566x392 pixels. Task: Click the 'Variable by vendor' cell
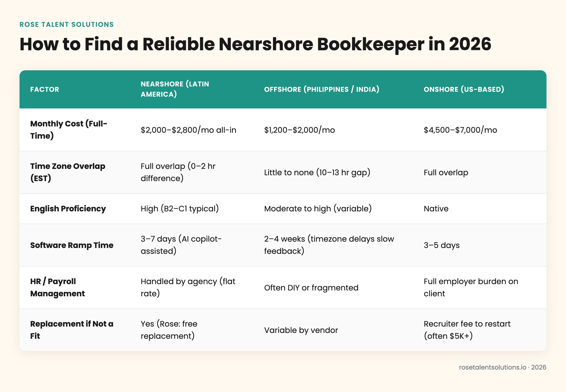coord(301,330)
